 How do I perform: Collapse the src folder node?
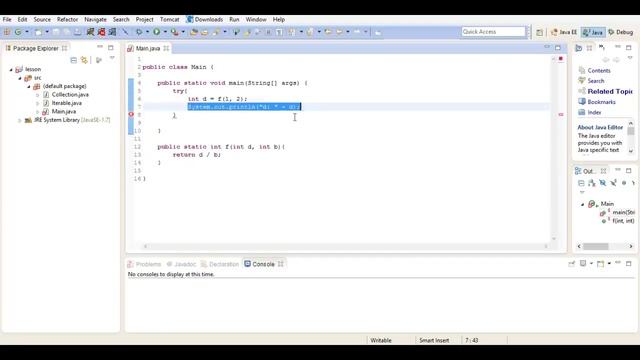[x=20, y=78]
